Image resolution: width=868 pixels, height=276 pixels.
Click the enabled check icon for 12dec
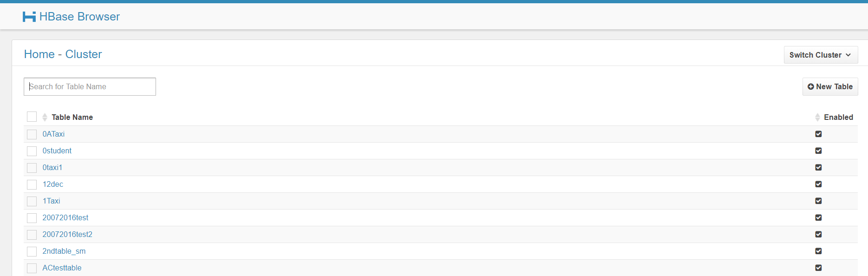click(x=818, y=184)
